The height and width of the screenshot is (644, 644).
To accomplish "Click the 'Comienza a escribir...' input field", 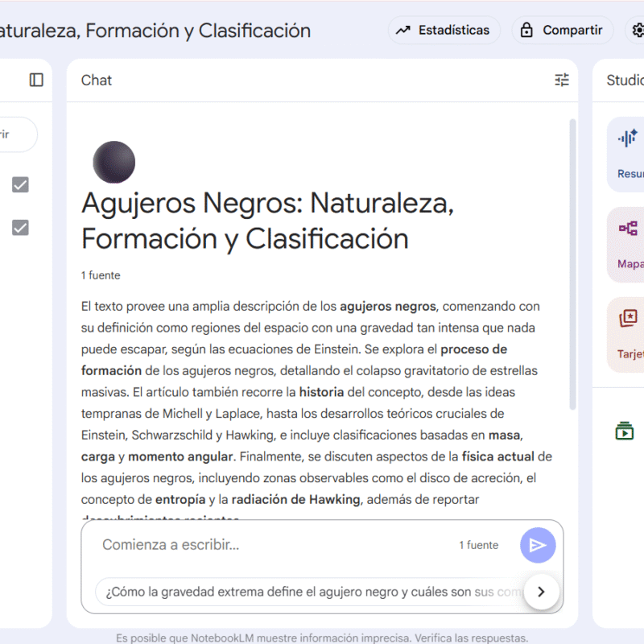I will 274,545.
